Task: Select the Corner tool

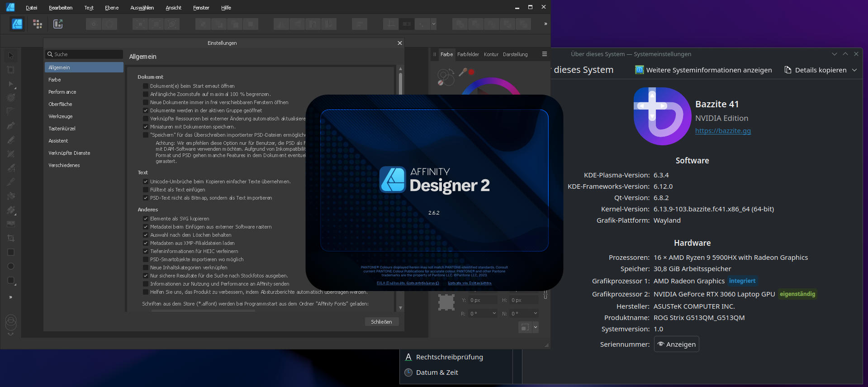Action: pyautogui.click(x=11, y=112)
